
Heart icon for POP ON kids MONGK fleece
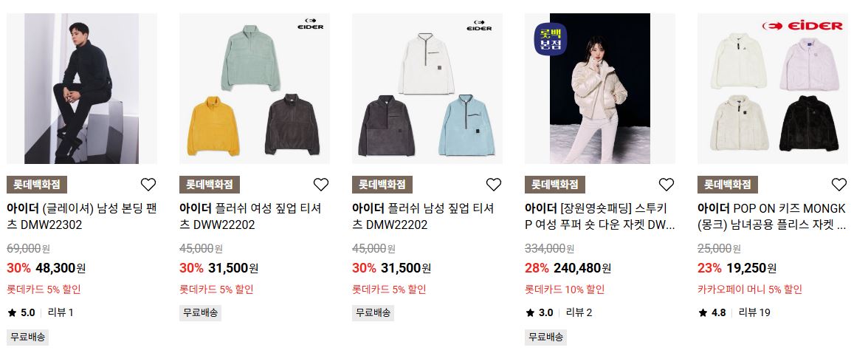pos(838,185)
